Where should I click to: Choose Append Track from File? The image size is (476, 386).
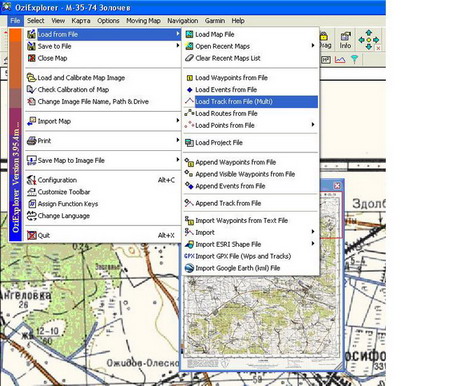[x=251, y=203]
